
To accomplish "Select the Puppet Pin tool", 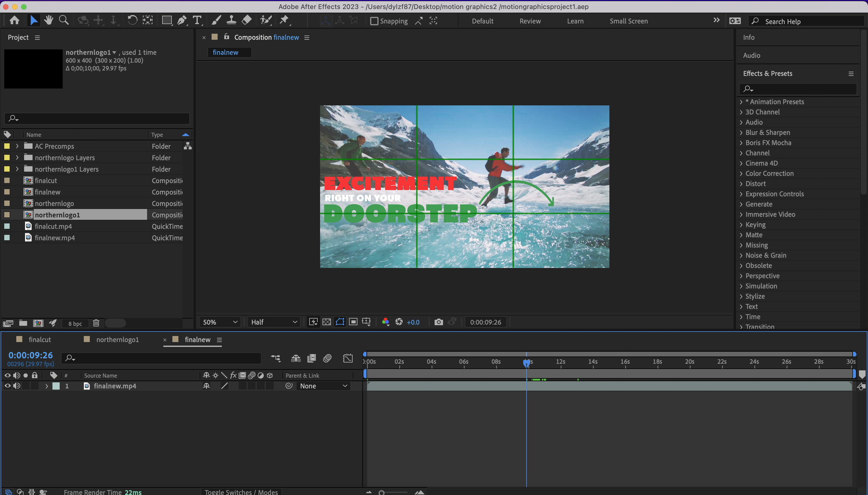I will click(284, 20).
